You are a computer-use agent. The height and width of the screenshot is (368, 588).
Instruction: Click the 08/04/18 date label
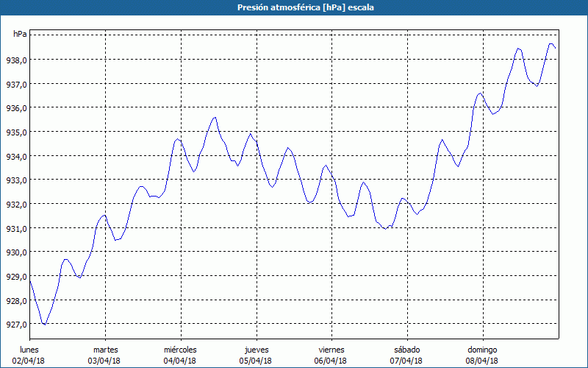pos(483,361)
